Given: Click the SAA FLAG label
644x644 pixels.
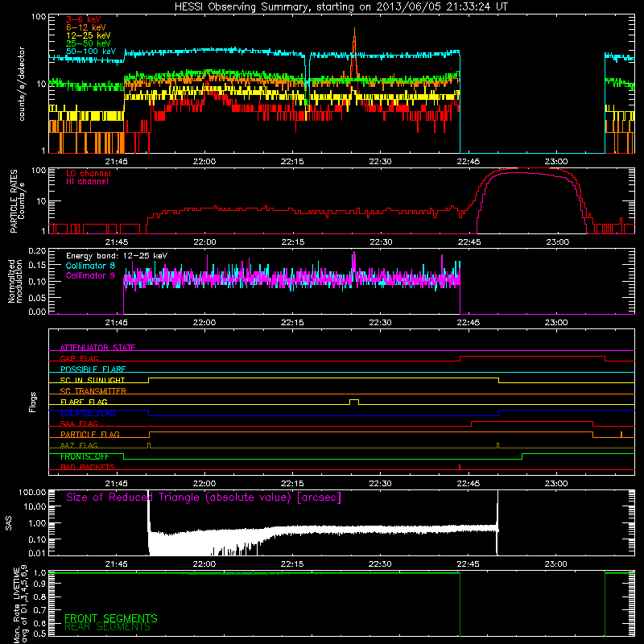Looking at the screenshot, I should (79, 423).
